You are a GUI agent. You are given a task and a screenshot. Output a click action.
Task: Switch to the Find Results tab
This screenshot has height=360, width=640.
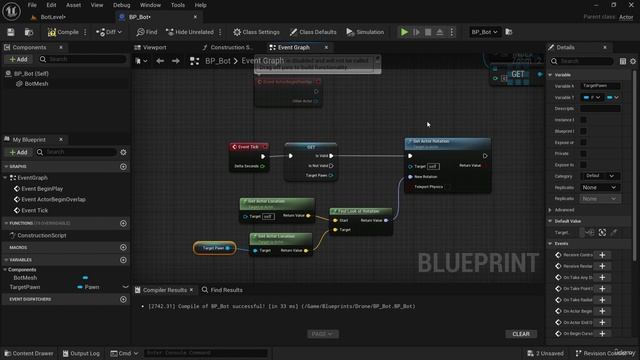(222, 290)
